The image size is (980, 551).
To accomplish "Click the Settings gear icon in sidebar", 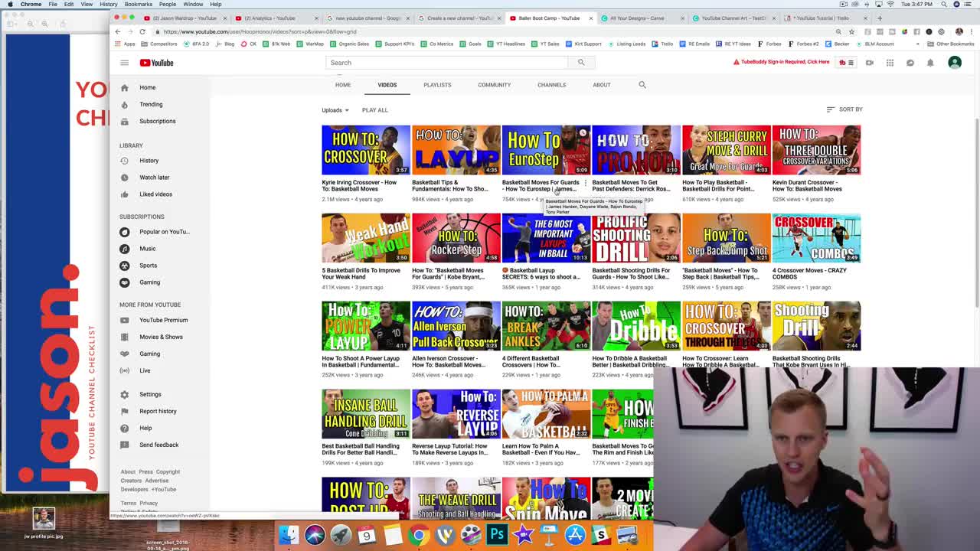I will [124, 395].
